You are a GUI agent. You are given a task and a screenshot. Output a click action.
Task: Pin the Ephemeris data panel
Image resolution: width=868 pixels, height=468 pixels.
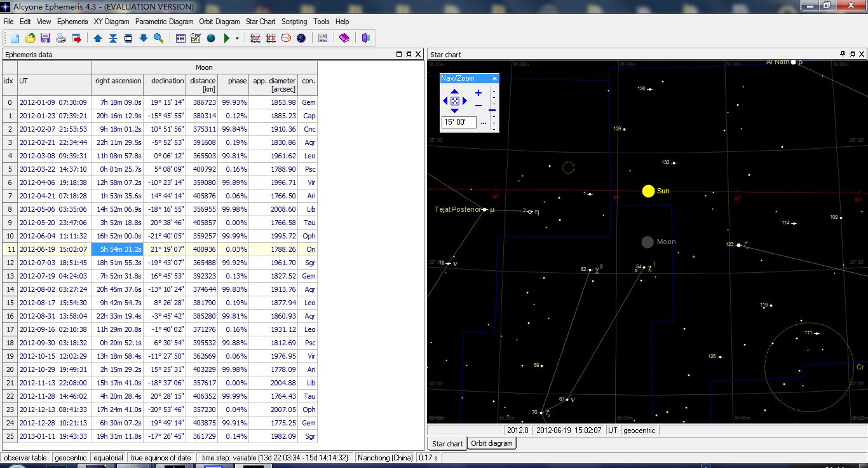tap(409, 55)
